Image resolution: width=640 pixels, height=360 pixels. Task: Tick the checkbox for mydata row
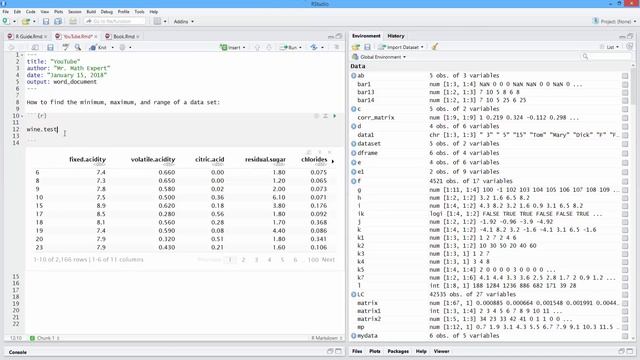click(x=625, y=336)
